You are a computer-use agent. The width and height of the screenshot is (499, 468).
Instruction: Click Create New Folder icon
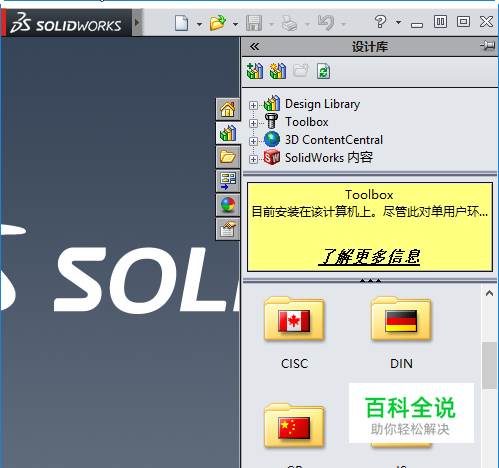click(x=301, y=71)
